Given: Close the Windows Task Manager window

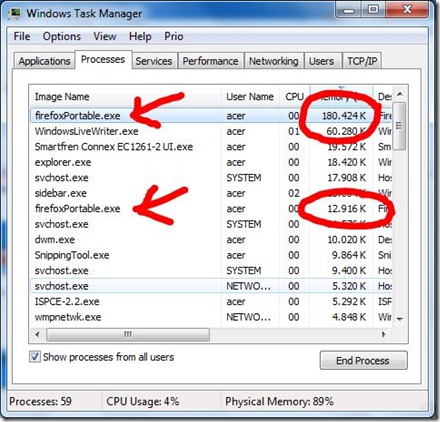Looking at the screenshot, I should click(x=407, y=10).
